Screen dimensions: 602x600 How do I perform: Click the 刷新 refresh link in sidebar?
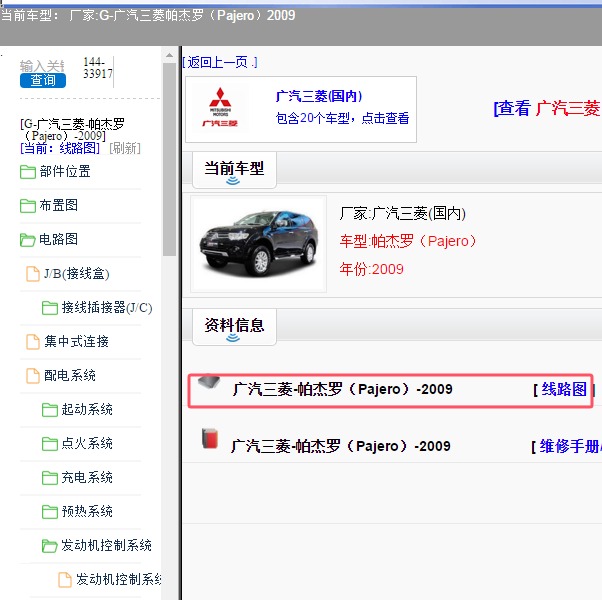tap(125, 148)
